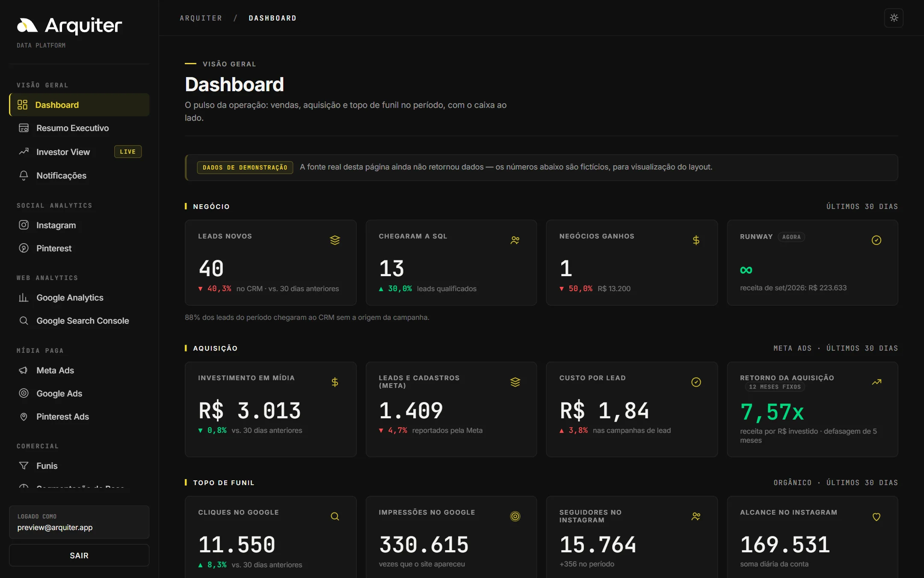Click the Notificações bell icon
Screen dimensions: 924x578
pyautogui.click(x=24, y=176)
